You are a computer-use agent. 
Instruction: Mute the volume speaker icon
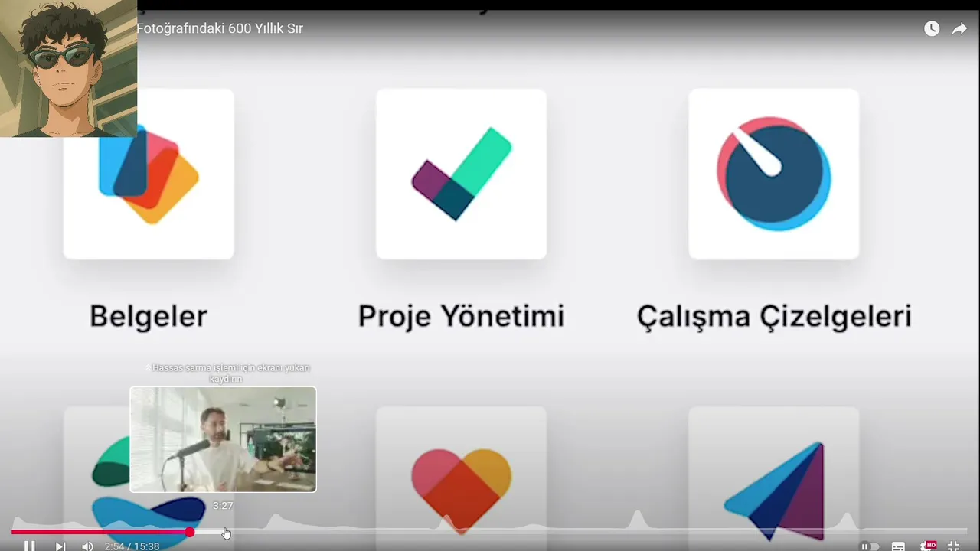pos(87,546)
